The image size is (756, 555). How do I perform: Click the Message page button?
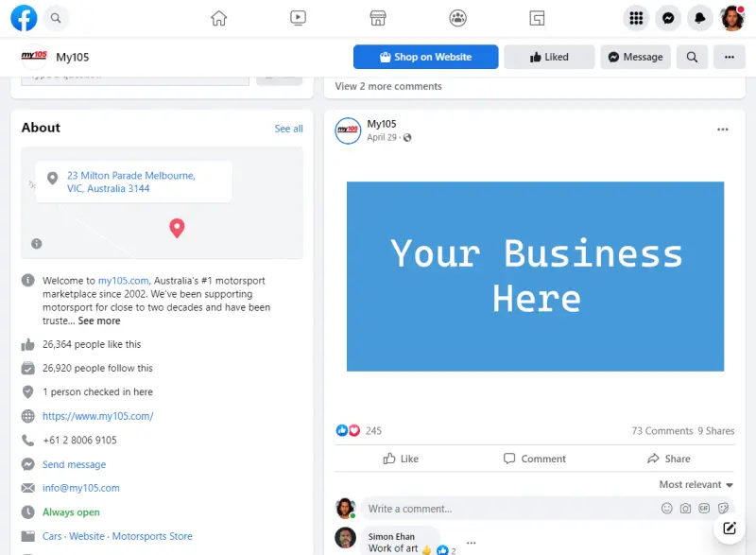click(x=635, y=57)
